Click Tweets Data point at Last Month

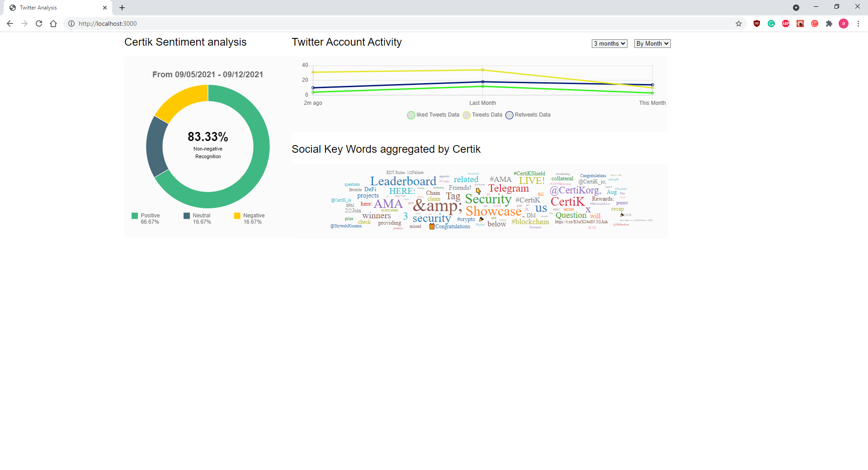tap(483, 70)
